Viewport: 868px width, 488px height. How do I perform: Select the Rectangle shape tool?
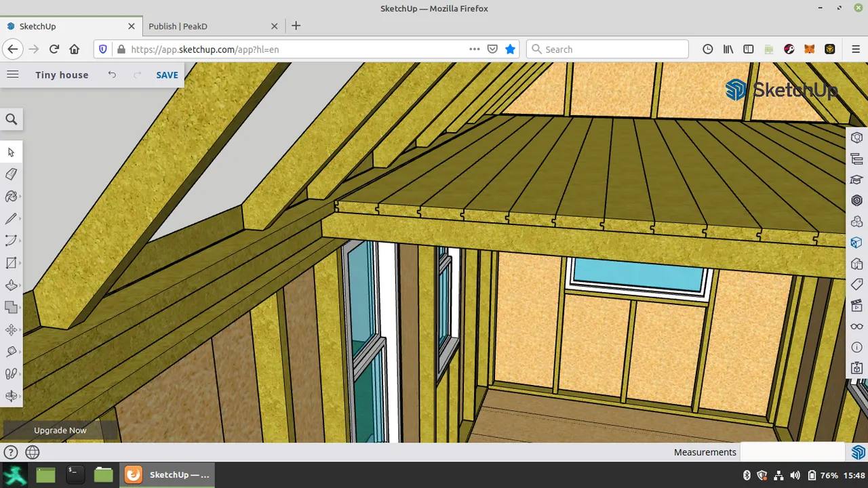(11, 263)
